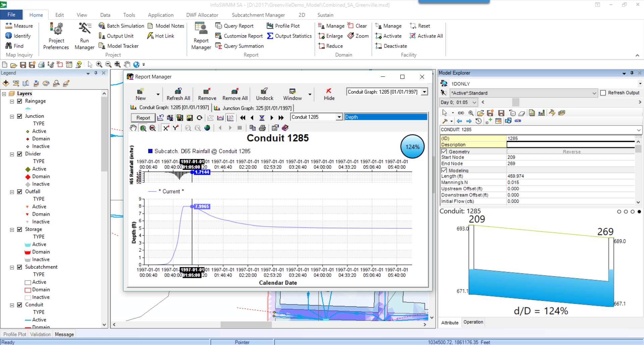Open the Day 0; 01:05 time dropdown
Image resolution: width=644 pixels, height=345 pixels.
point(474,102)
